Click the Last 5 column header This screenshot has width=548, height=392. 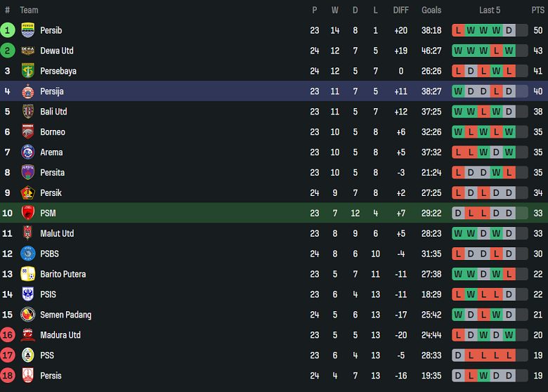[x=490, y=10]
